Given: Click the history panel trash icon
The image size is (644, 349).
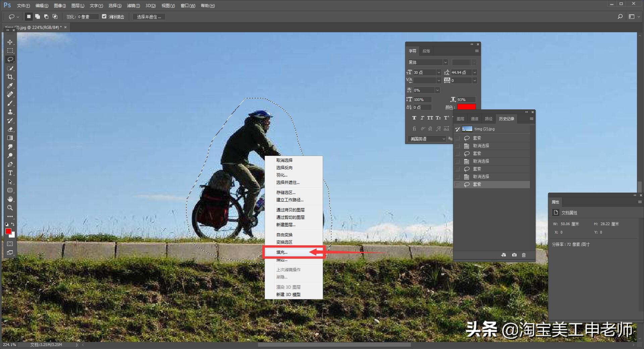Looking at the screenshot, I should click(524, 255).
